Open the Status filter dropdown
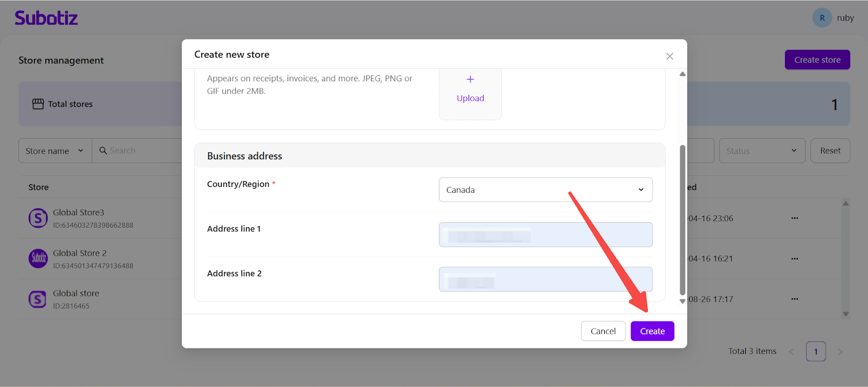 (762, 151)
